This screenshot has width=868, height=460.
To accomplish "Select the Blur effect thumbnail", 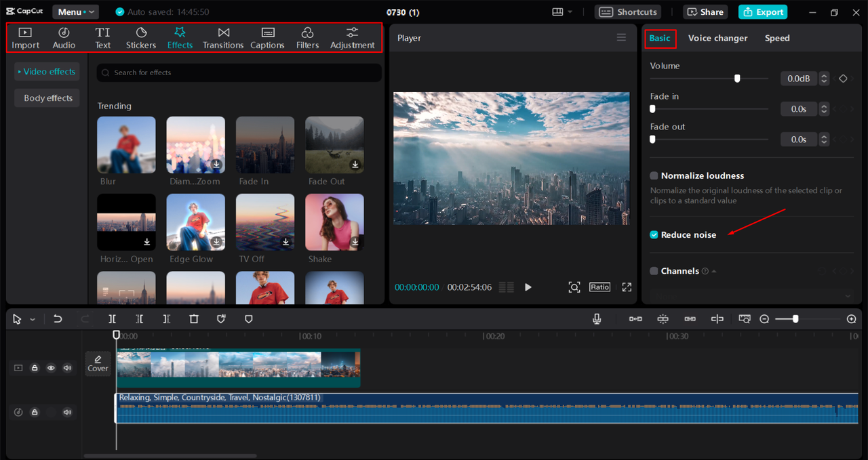I will coord(126,144).
